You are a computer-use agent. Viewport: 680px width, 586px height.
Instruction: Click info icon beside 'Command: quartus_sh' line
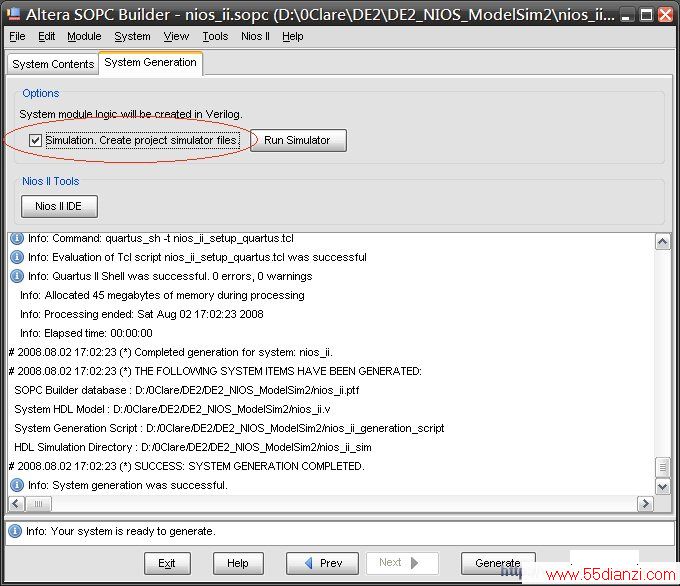coord(16,238)
